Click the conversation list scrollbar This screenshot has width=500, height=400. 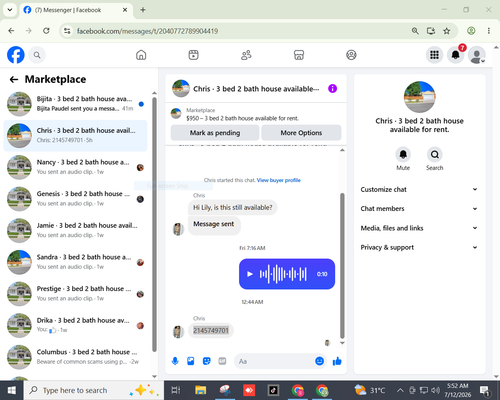(x=154, y=224)
